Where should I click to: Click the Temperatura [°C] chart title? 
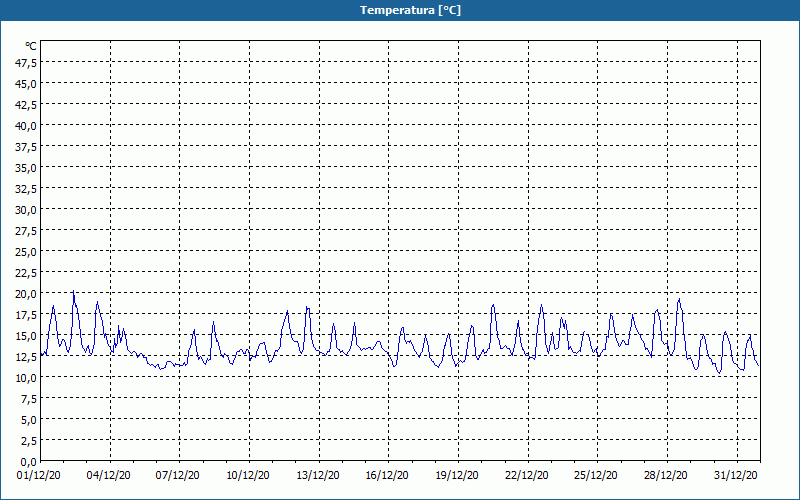[x=410, y=10]
